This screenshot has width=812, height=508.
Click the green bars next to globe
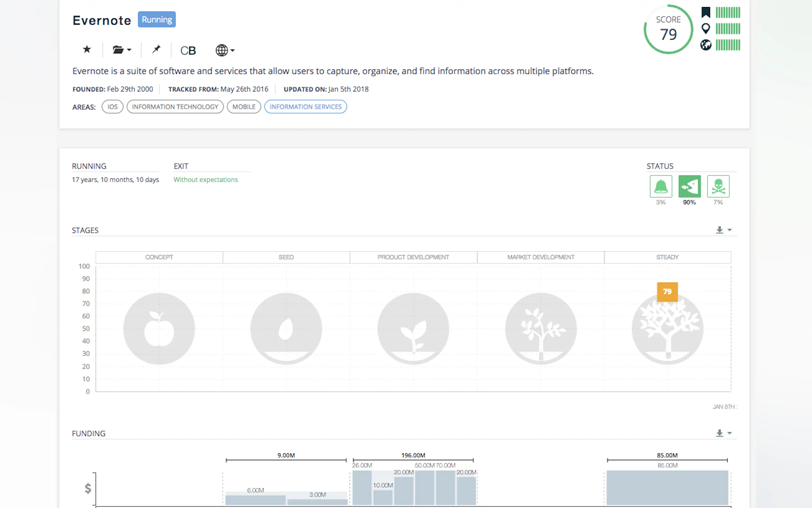pyautogui.click(x=728, y=45)
